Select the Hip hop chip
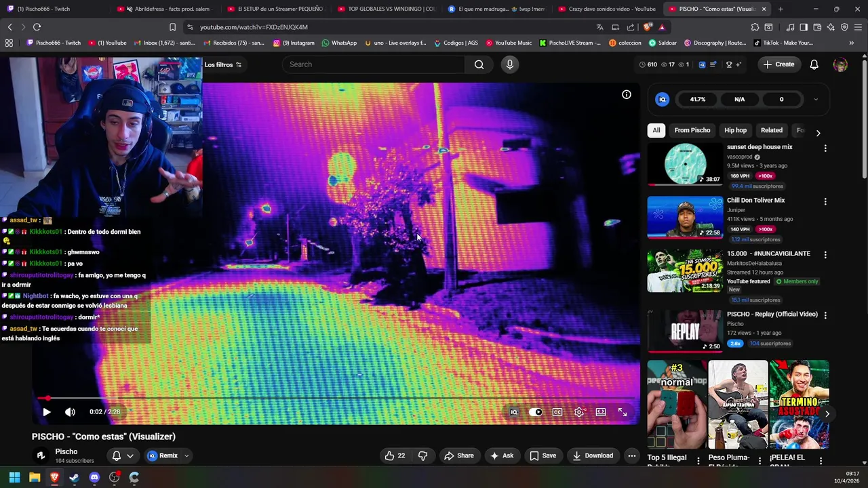868x488 pixels. coord(735,130)
